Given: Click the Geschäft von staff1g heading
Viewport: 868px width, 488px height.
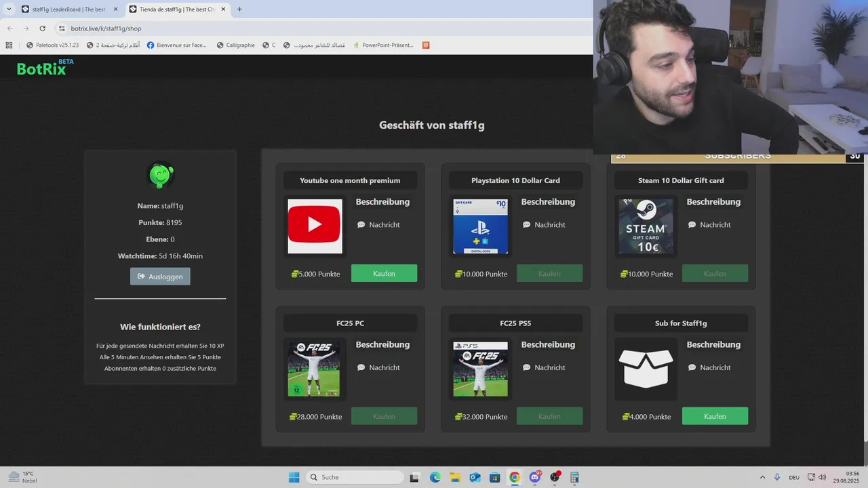Looking at the screenshot, I should 432,125.
